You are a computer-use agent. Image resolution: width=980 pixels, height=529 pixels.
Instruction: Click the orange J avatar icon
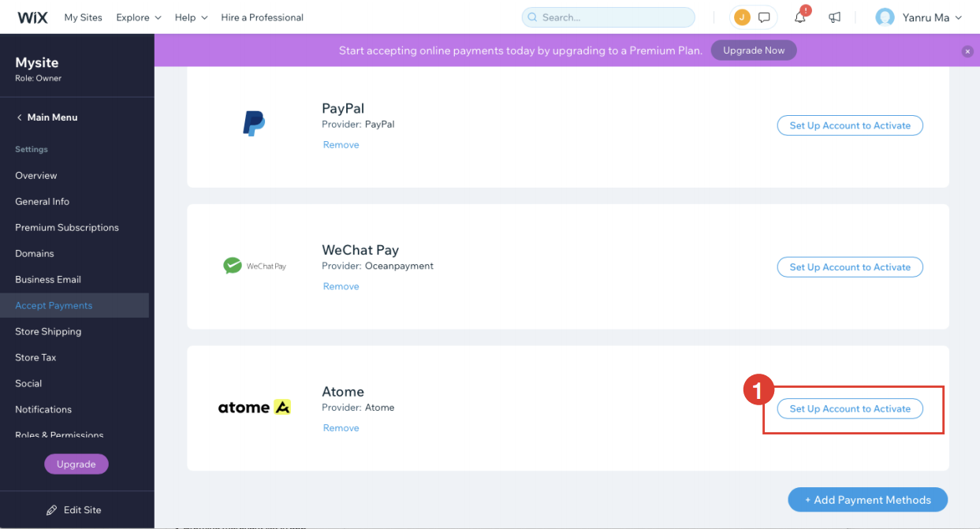(x=741, y=16)
